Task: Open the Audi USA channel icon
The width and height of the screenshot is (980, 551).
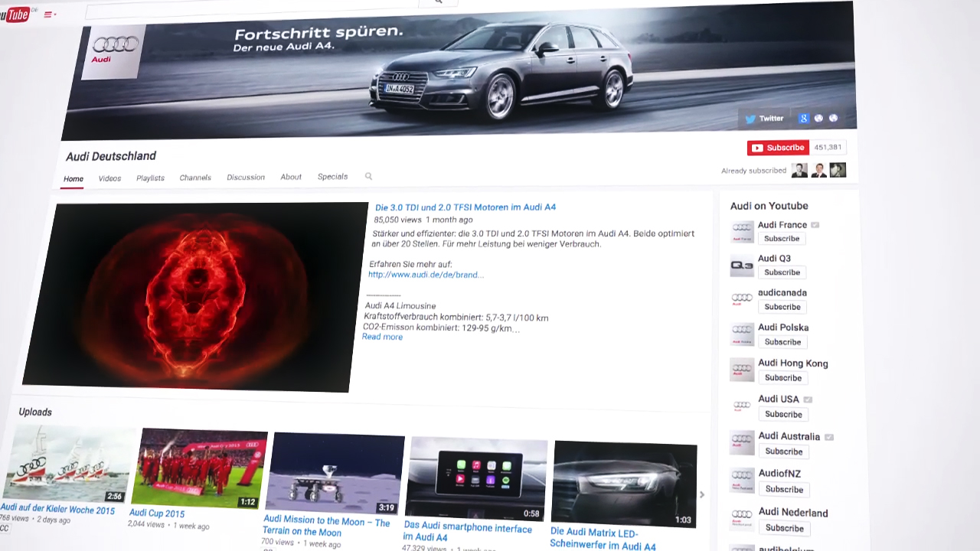Action: [x=742, y=406]
